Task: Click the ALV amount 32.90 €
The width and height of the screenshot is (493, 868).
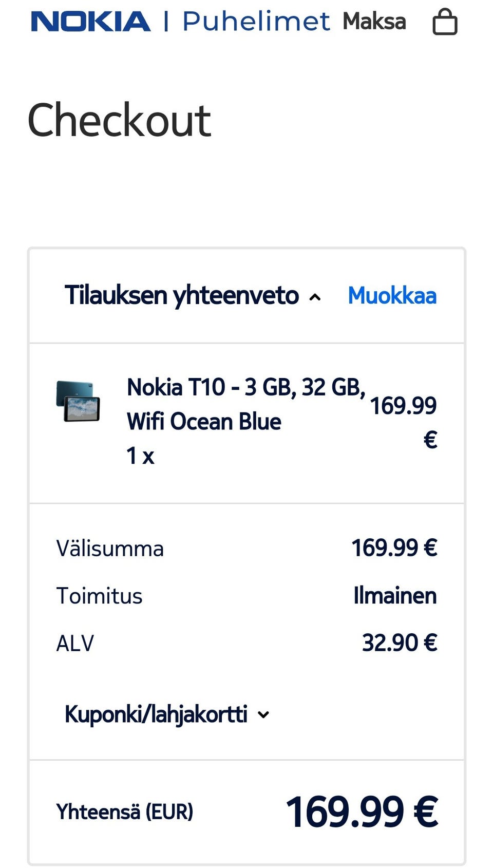Action: click(399, 643)
